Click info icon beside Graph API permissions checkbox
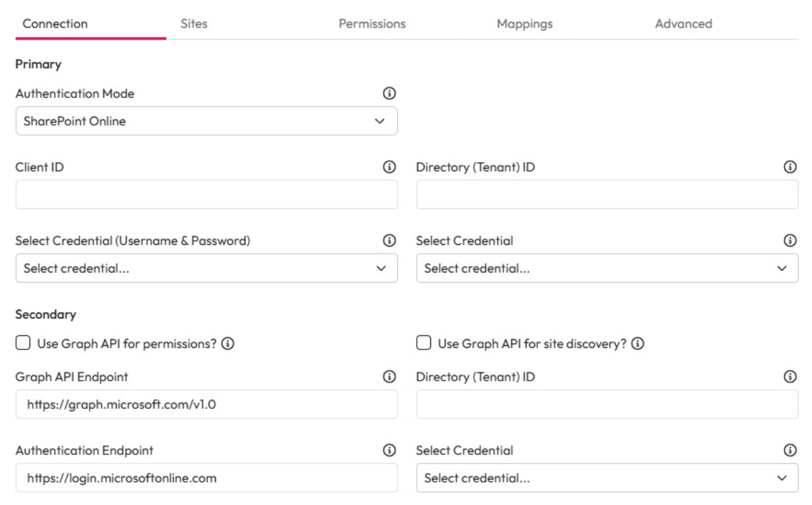This screenshot has width=812, height=505. 227,344
